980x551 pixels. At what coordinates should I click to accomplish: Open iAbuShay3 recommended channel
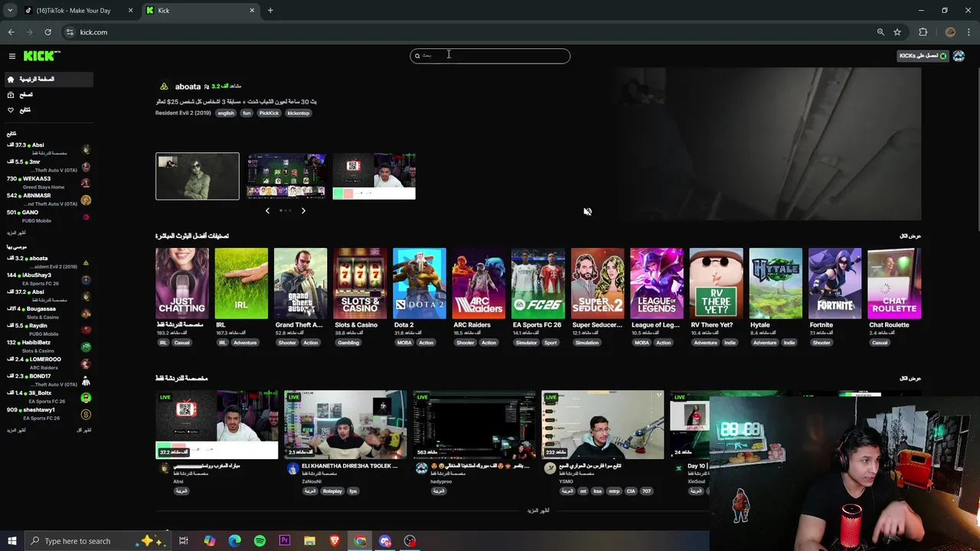coord(47,279)
